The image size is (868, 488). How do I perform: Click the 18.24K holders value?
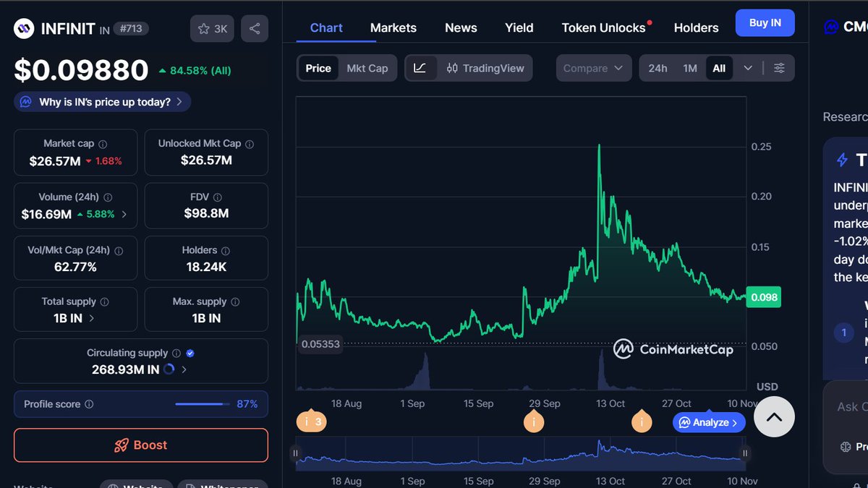(206, 267)
